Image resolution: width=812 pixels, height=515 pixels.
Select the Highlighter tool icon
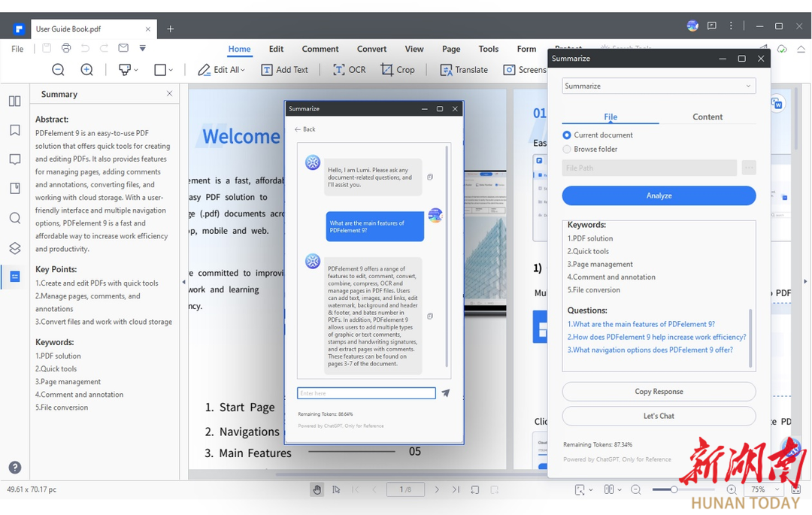pos(125,69)
